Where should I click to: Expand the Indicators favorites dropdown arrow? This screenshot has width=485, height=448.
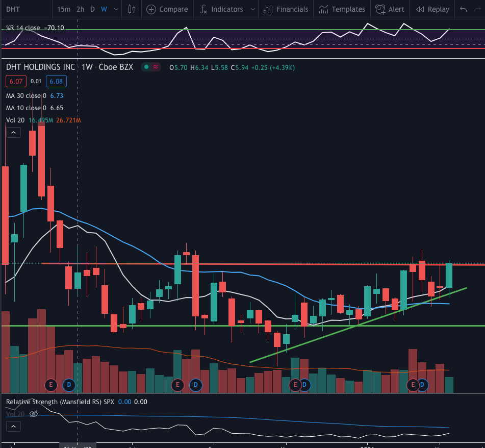pyautogui.click(x=253, y=9)
